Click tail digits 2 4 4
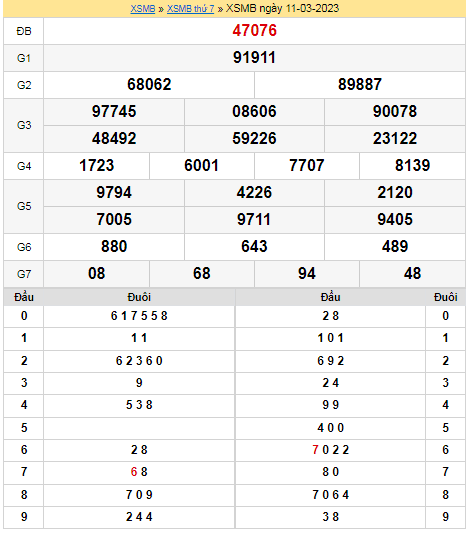The width and height of the screenshot is (471, 533). pos(139,517)
